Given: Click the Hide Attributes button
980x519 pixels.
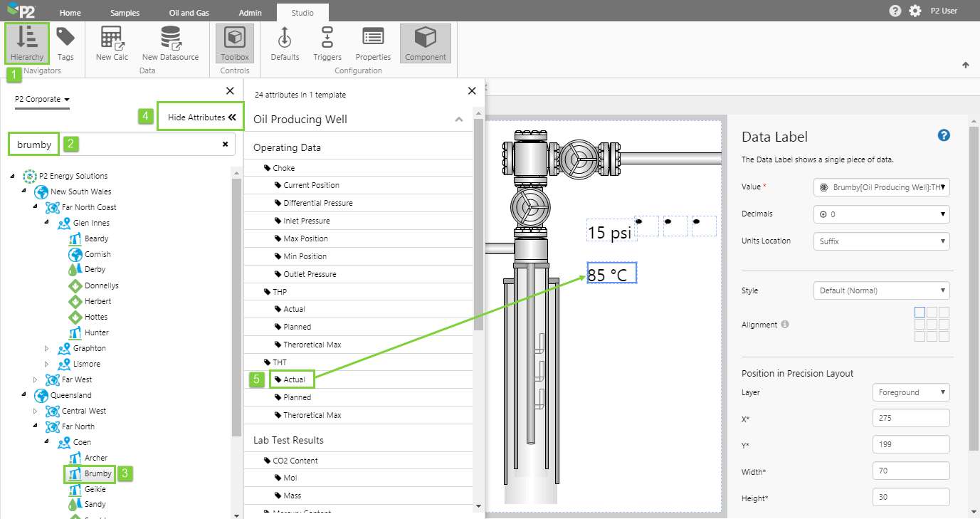Looking at the screenshot, I should (201, 117).
